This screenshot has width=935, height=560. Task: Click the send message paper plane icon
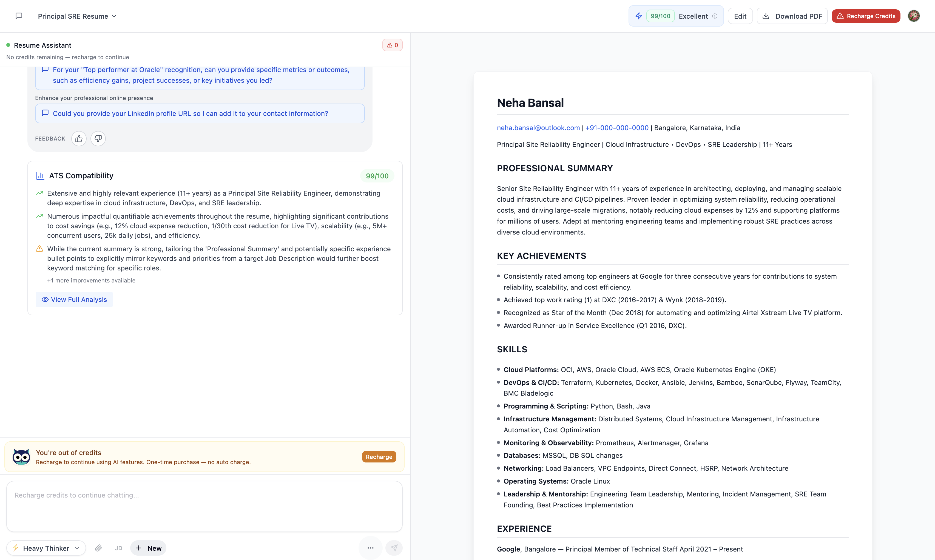tap(394, 548)
